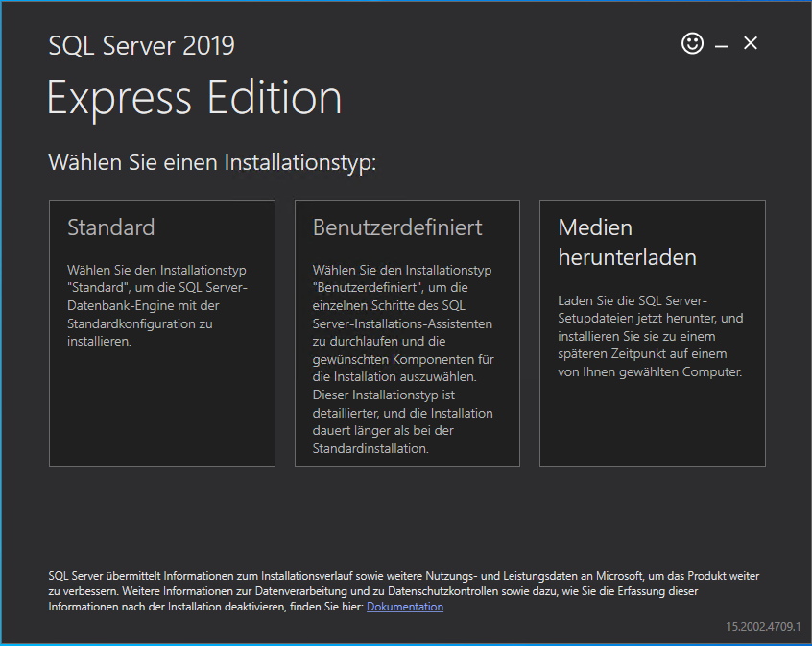Viewport: 812px width, 646px height.
Task: Select the Standard installation type heading
Action: tap(110, 227)
